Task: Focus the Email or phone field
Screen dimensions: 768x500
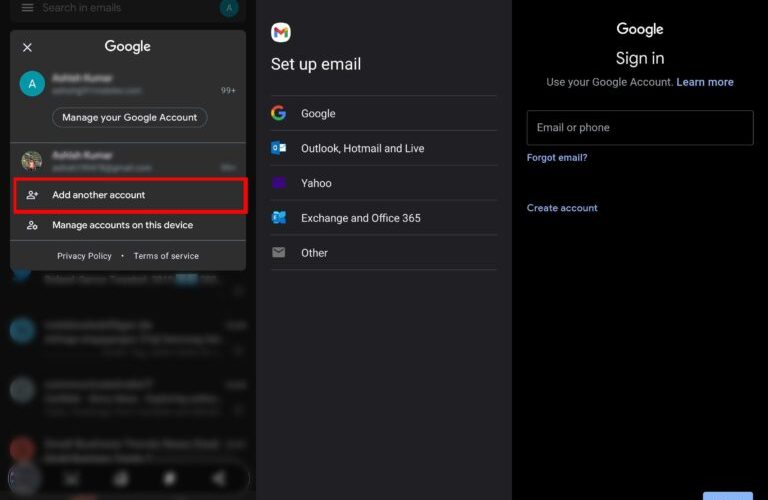Action: point(639,128)
